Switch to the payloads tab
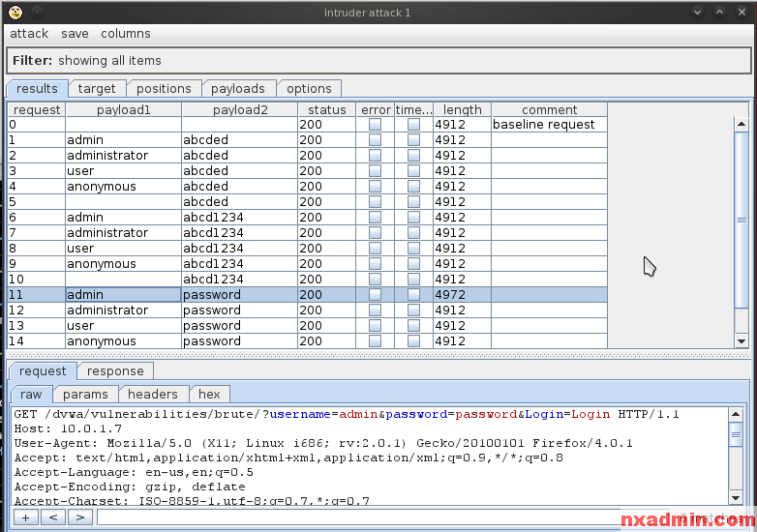 [238, 89]
